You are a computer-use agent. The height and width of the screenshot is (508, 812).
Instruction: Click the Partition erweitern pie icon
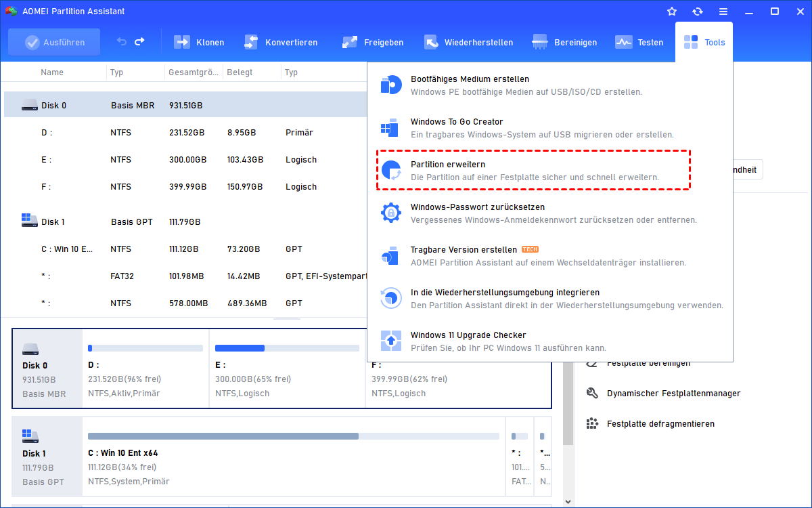pyautogui.click(x=391, y=170)
